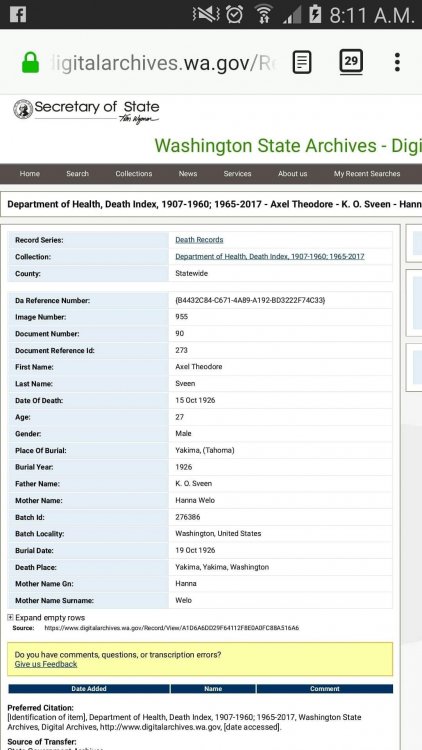Image resolution: width=422 pixels, height=750 pixels.
Task: Open the Home menu item
Action: pos(30,174)
